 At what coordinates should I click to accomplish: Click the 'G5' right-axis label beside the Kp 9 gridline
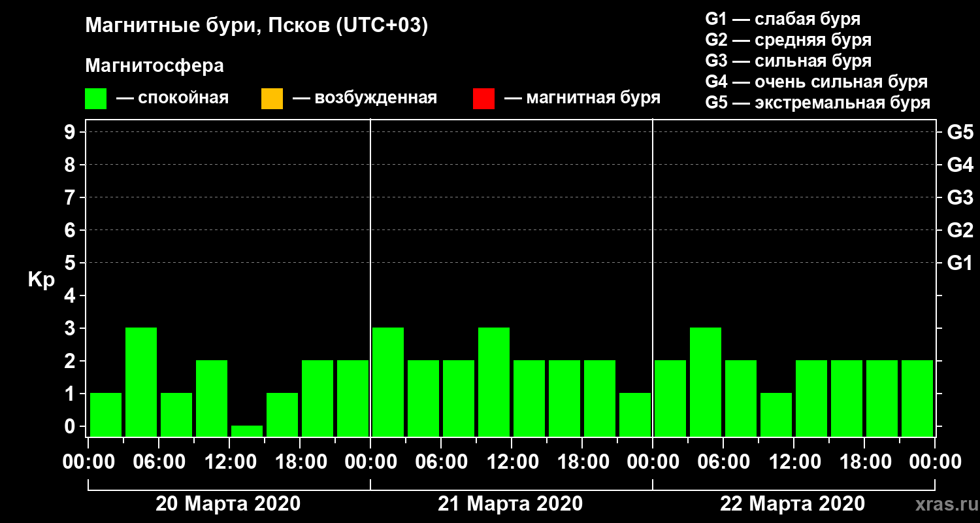coord(960,132)
